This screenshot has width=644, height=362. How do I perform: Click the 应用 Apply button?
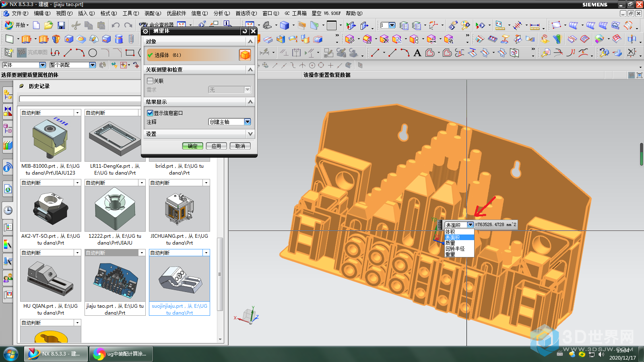pyautogui.click(x=216, y=146)
